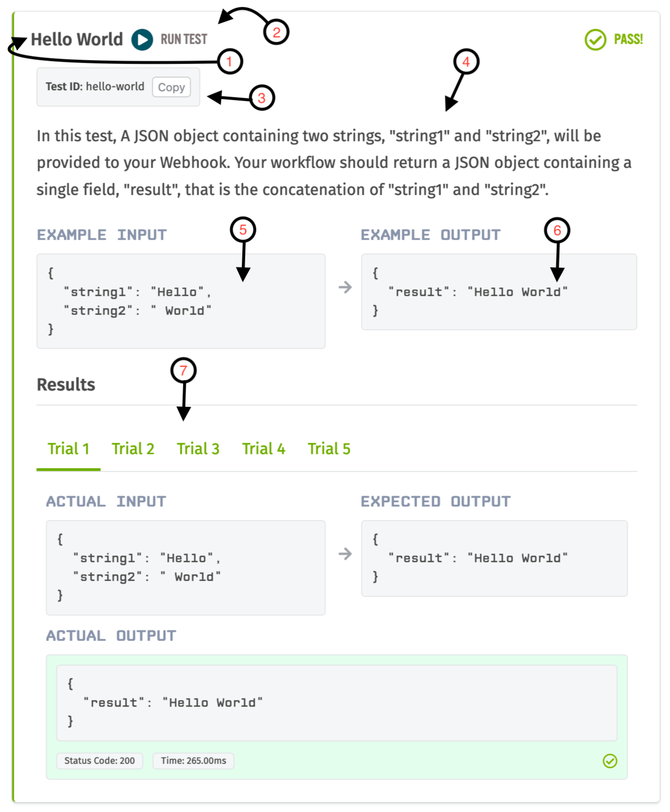This screenshot has width=670, height=812.
Task: Copy the hello-world test ID
Action: click(171, 87)
